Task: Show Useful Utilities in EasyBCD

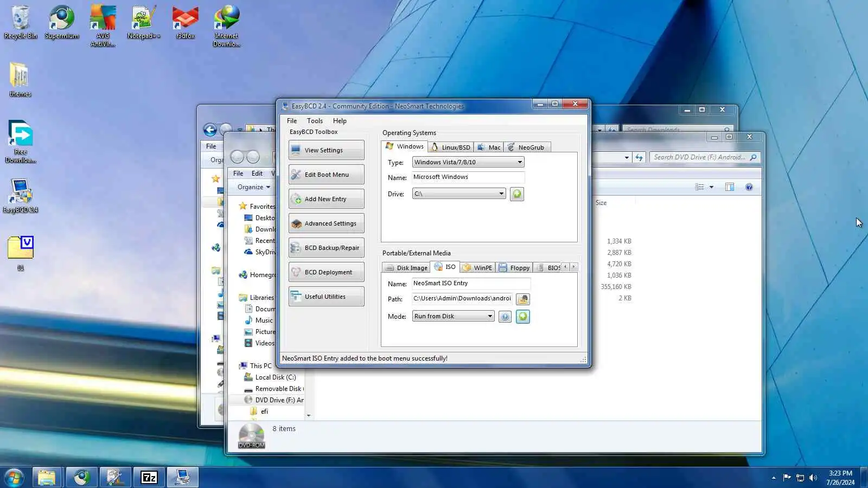Action: tap(326, 297)
